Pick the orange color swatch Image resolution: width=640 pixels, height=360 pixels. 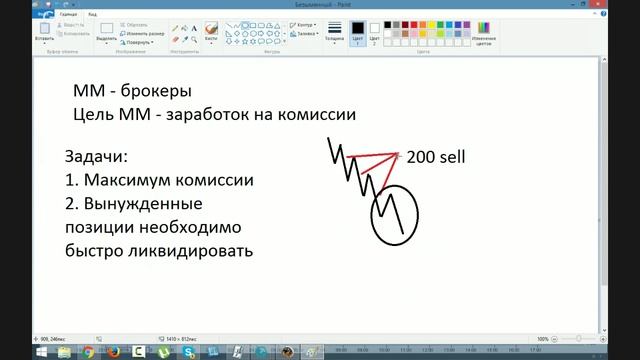click(x=423, y=25)
